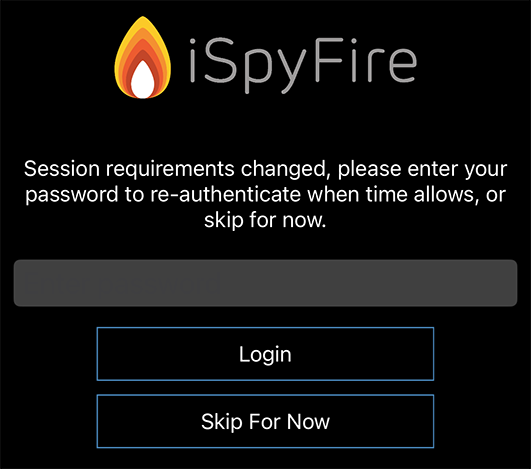Click the iSpyFire flame logo icon
The width and height of the screenshot is (531, 469).
[x=143, y=58]
